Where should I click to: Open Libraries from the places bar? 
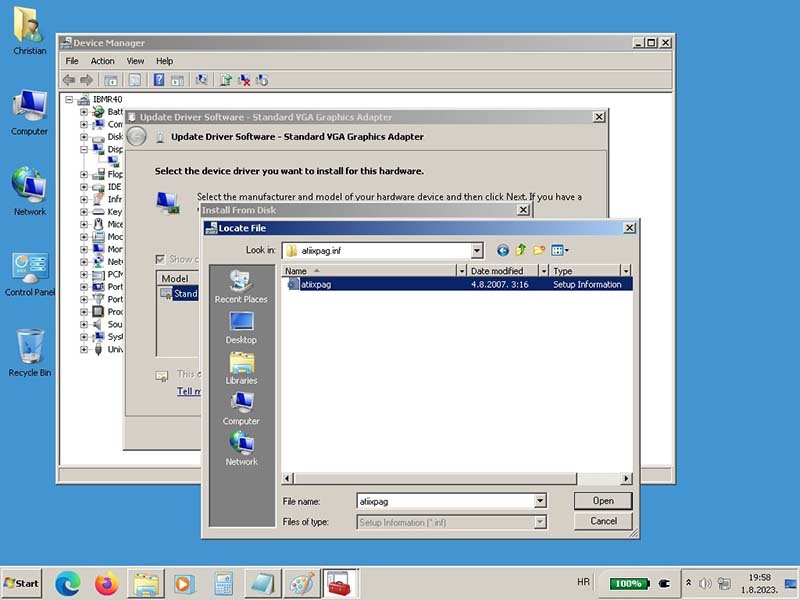click(241, 368)
